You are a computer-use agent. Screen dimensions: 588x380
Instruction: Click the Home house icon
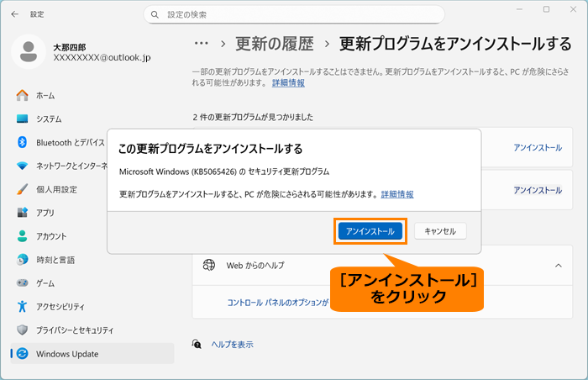pyautogui.click(x=22, y=95)
